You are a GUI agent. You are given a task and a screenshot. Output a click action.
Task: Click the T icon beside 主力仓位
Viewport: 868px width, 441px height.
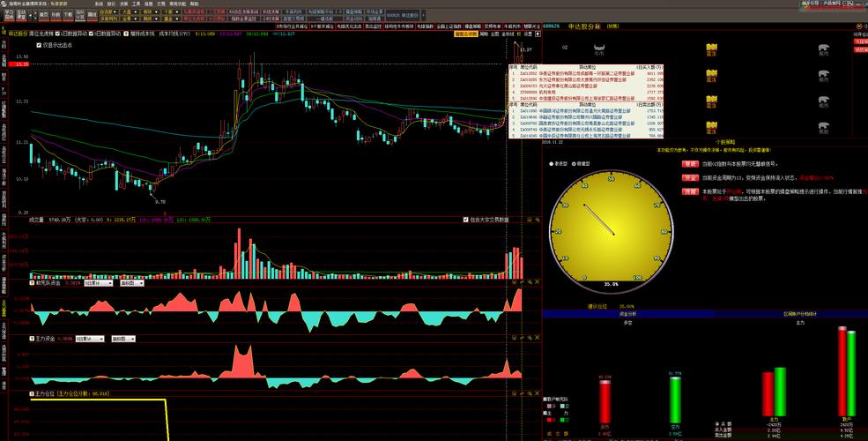[32, 393]
